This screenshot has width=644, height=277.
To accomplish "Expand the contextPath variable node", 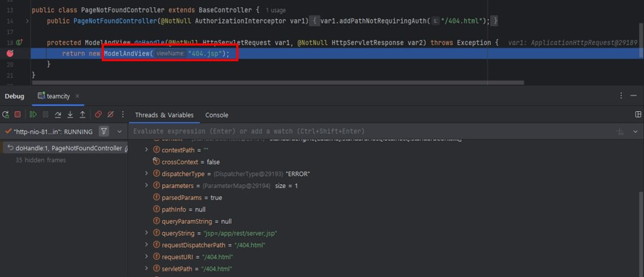I will [147, 150].
